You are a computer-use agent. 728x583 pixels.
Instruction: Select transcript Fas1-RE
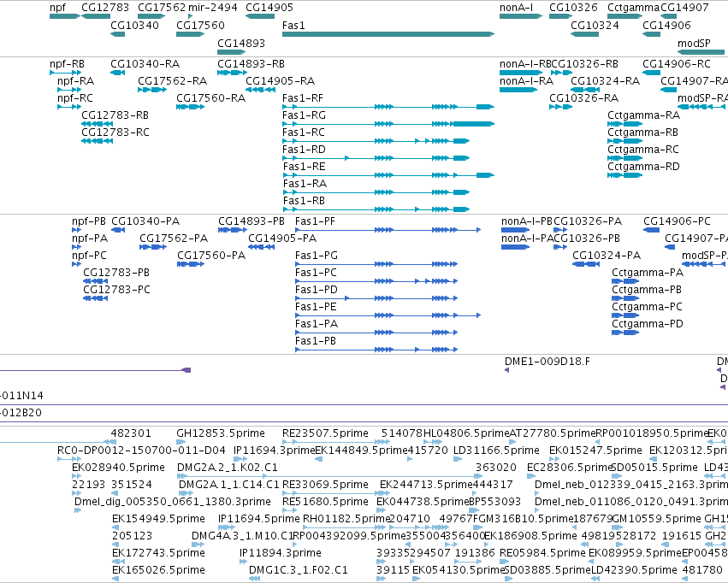(388, 175)
